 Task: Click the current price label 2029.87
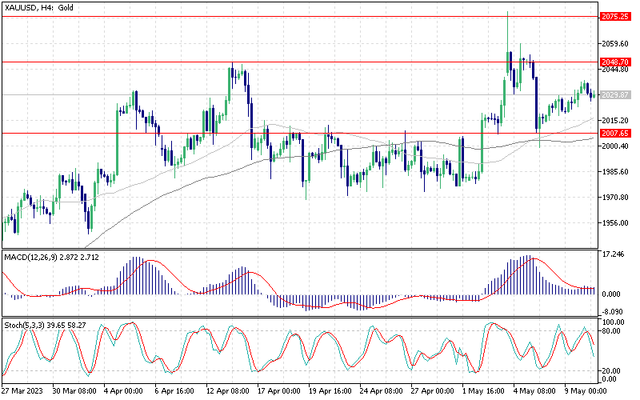pyautogui.click(x=614, y=95)
